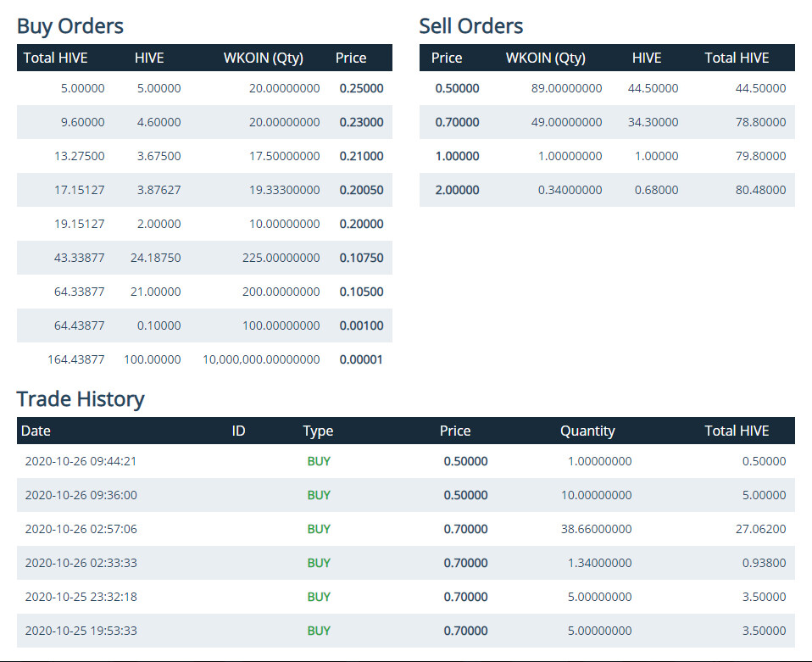Select the 49.00000000 sell quantity

[566, 122]
